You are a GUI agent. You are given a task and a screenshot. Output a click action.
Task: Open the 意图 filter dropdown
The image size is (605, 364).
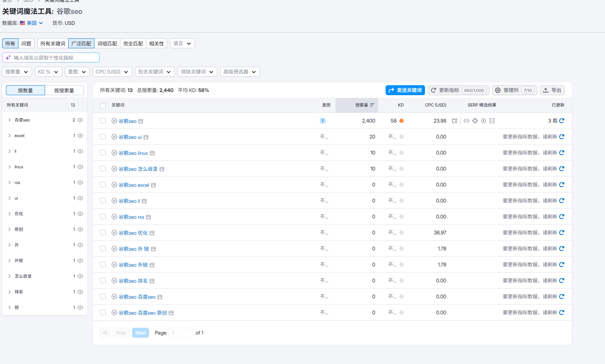pyautogui.click(x=77, y=72)
